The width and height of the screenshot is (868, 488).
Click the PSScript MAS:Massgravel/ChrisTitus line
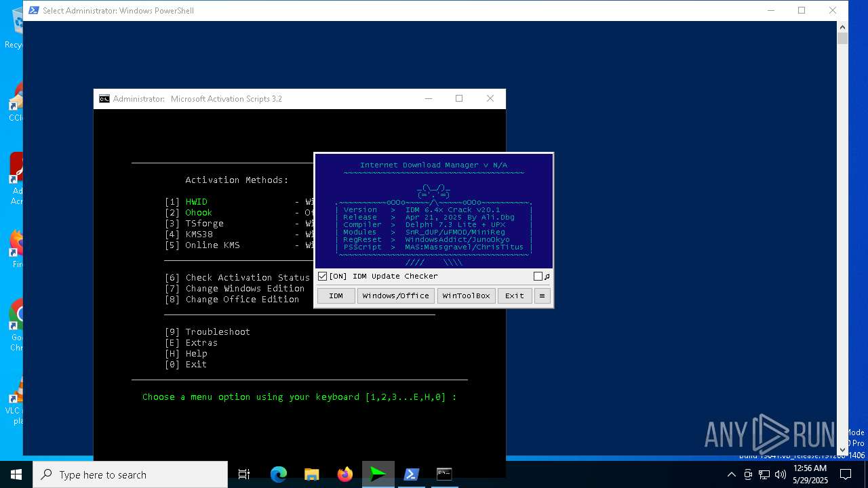pos(433,247)
